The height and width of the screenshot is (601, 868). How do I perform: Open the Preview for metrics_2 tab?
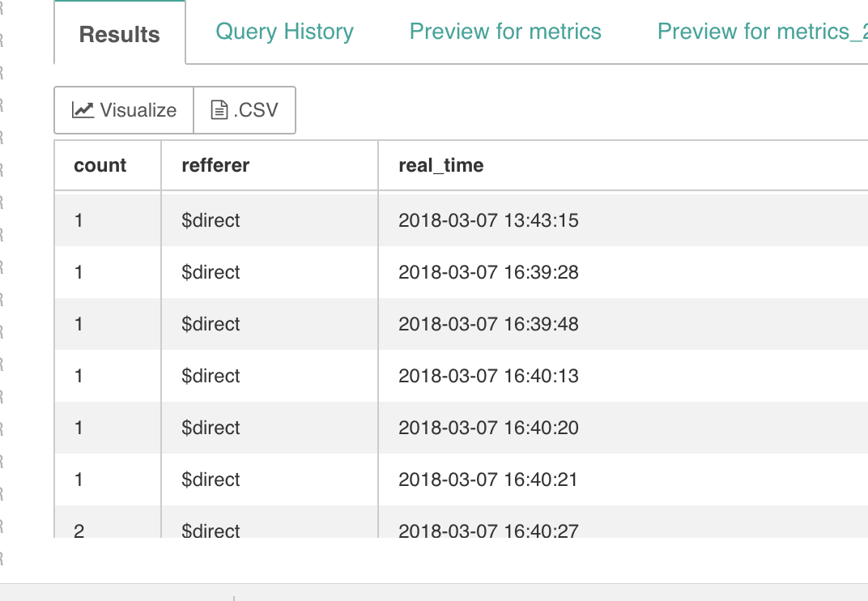click(761, 31)
